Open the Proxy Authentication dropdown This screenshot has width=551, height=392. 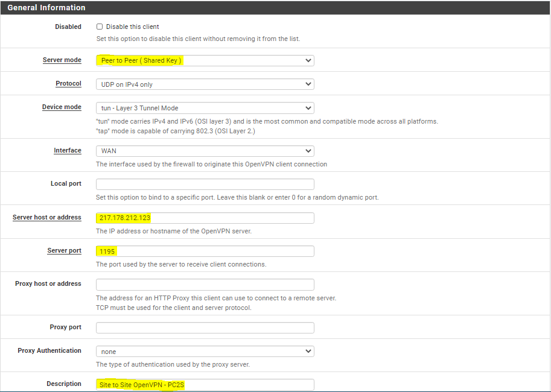point(205,351)
